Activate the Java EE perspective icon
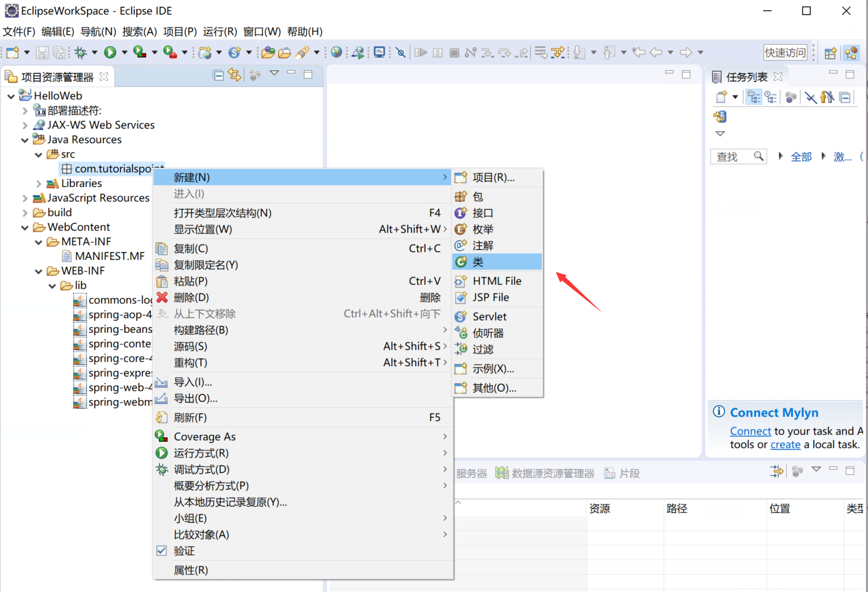 (x=851, y=53)
